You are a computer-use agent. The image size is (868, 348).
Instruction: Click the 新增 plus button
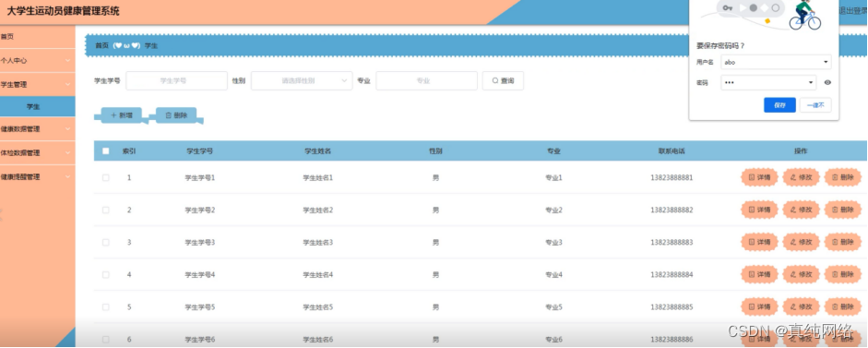click(121, 115)
